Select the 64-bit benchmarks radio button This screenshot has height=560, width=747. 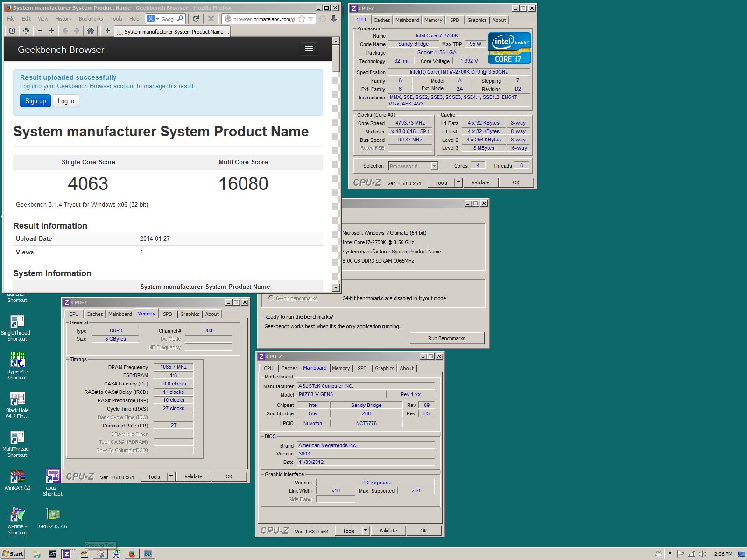271,298
